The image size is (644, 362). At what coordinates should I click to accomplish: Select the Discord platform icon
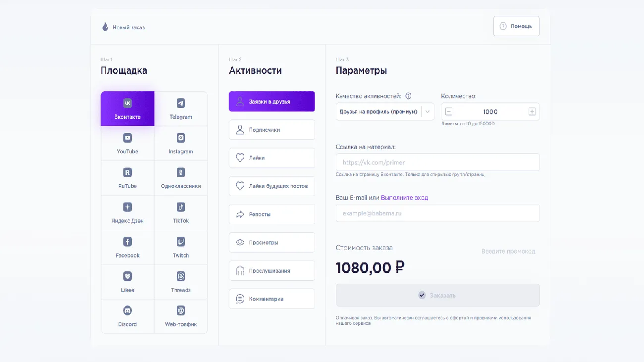click(127, 310)
